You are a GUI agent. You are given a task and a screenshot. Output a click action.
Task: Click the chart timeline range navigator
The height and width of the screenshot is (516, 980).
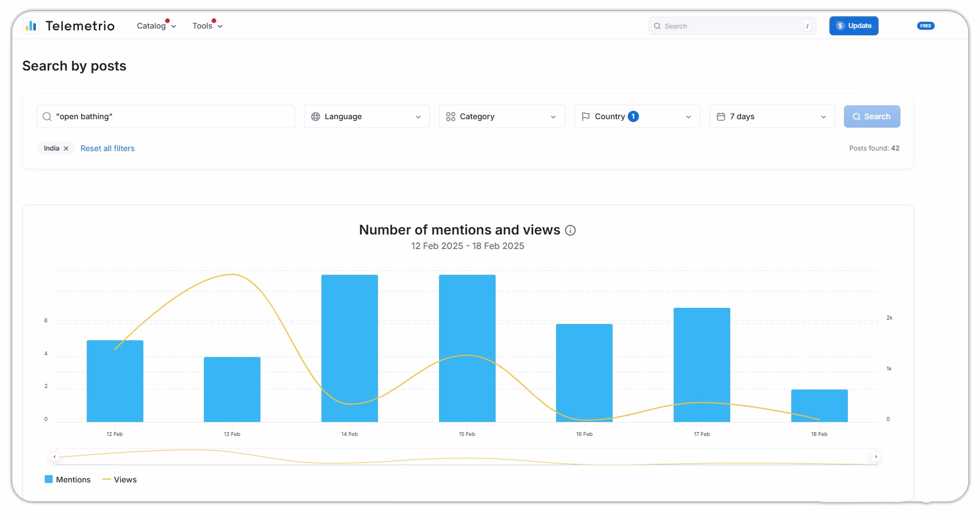466,457
